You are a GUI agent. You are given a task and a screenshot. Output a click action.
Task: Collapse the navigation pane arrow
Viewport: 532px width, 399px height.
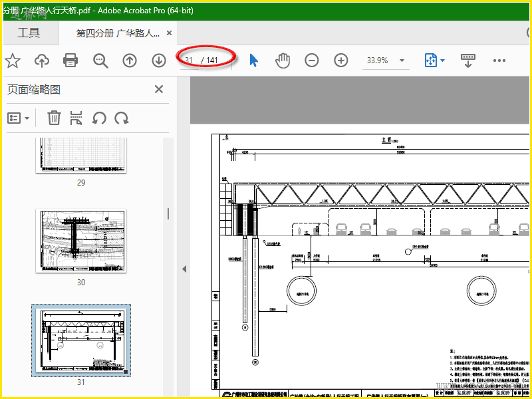(x=184, y=269)
